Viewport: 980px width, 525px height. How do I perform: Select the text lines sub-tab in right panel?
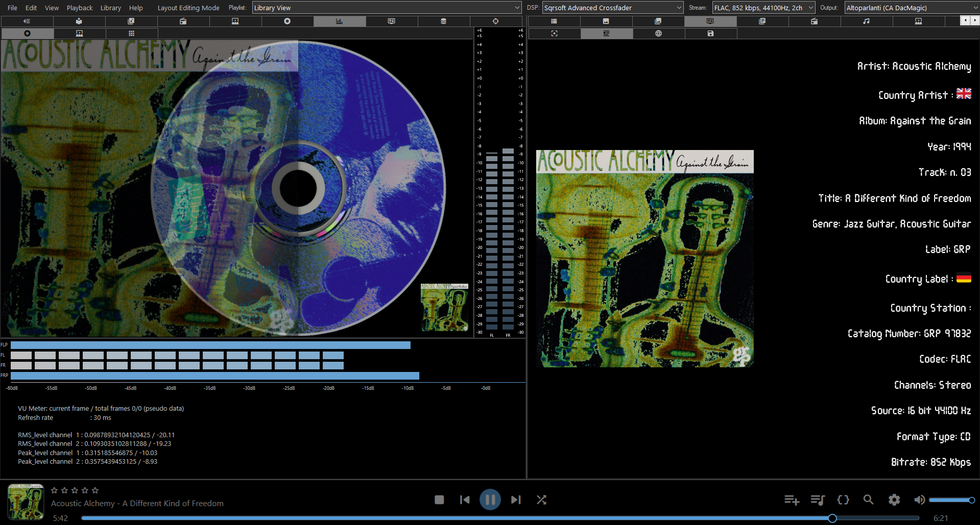tap(607, 33)
